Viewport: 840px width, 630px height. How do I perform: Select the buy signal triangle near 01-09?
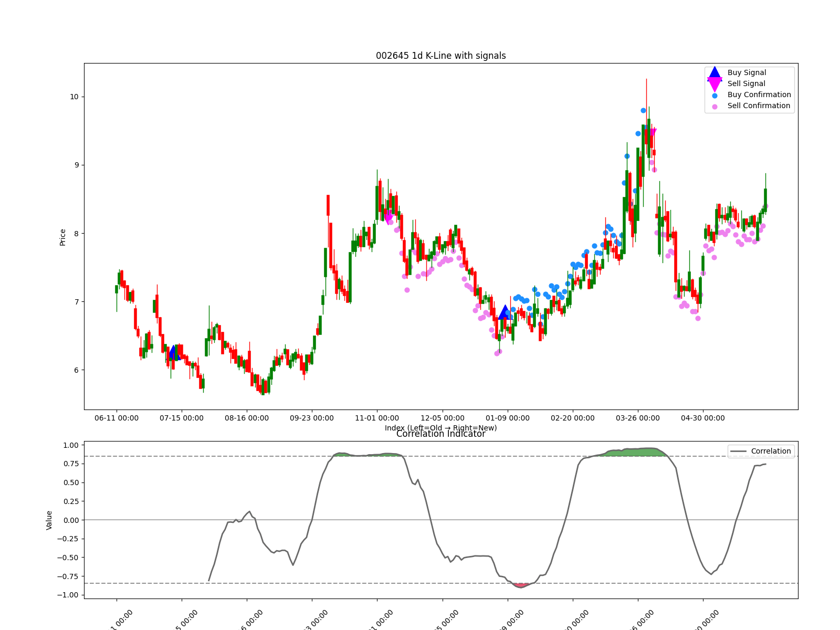pos(505,312)
